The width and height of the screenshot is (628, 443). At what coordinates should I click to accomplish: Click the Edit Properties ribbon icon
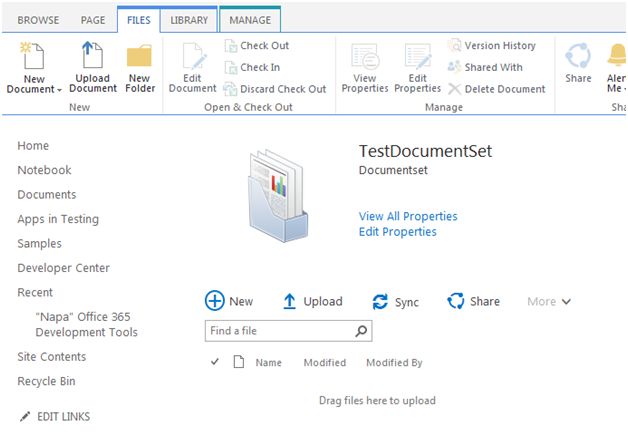tap(418, 56)
